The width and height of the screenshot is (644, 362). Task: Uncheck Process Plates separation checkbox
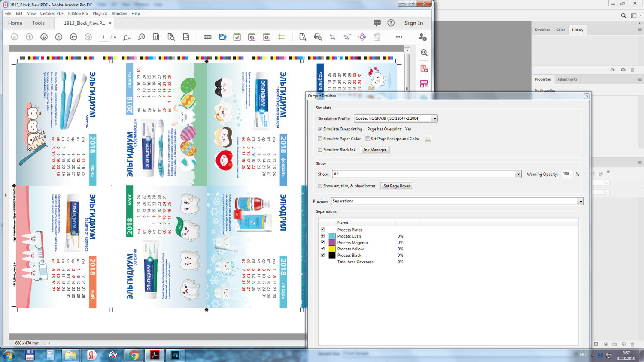pos(322,229)
